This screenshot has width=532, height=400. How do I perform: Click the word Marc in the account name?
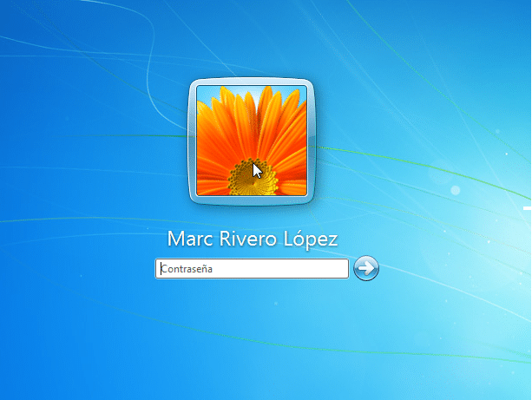pyautogui.click(x=187, y=239)
